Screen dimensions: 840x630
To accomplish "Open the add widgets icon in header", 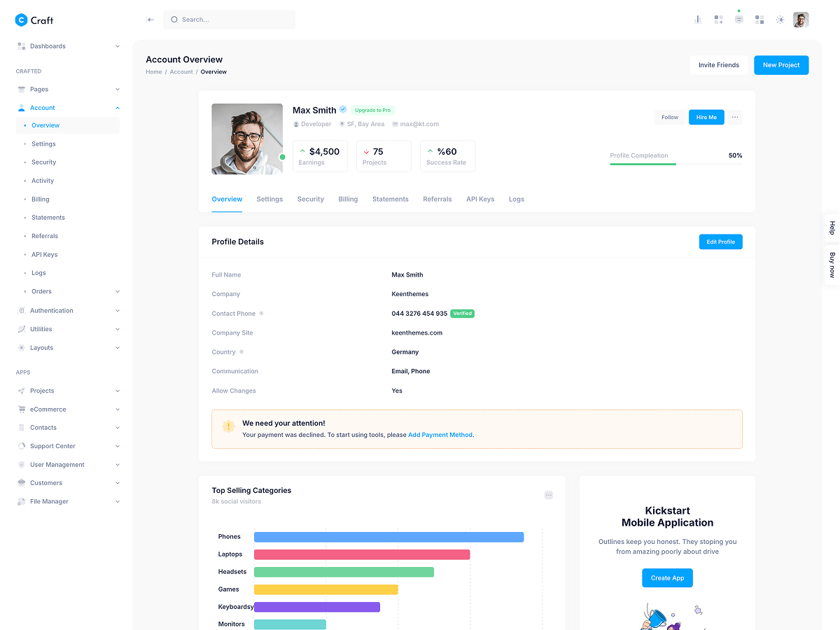I will click(718, 20).
